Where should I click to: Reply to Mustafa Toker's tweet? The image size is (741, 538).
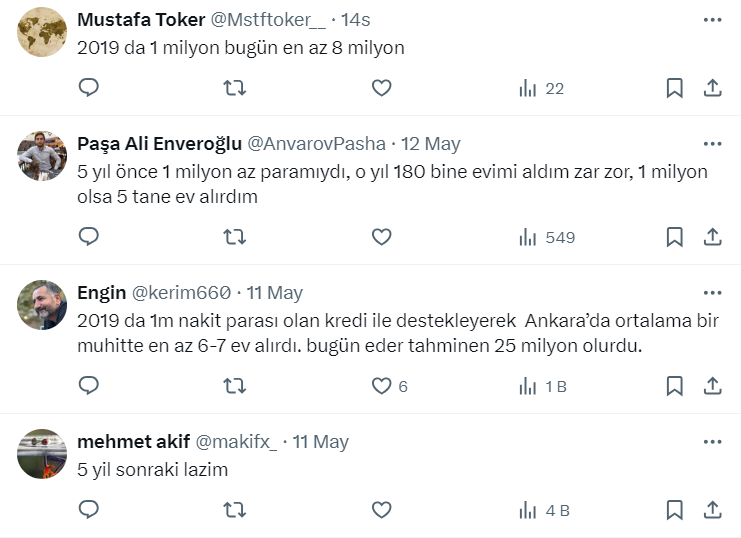click(88, 88)
